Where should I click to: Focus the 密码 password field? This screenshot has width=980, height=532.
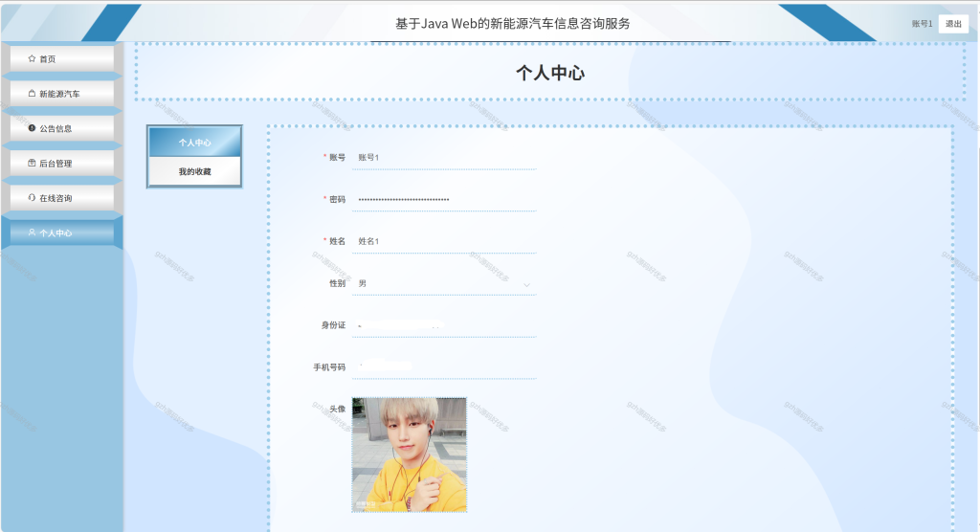pyautogui.click(x=444, y=199)
